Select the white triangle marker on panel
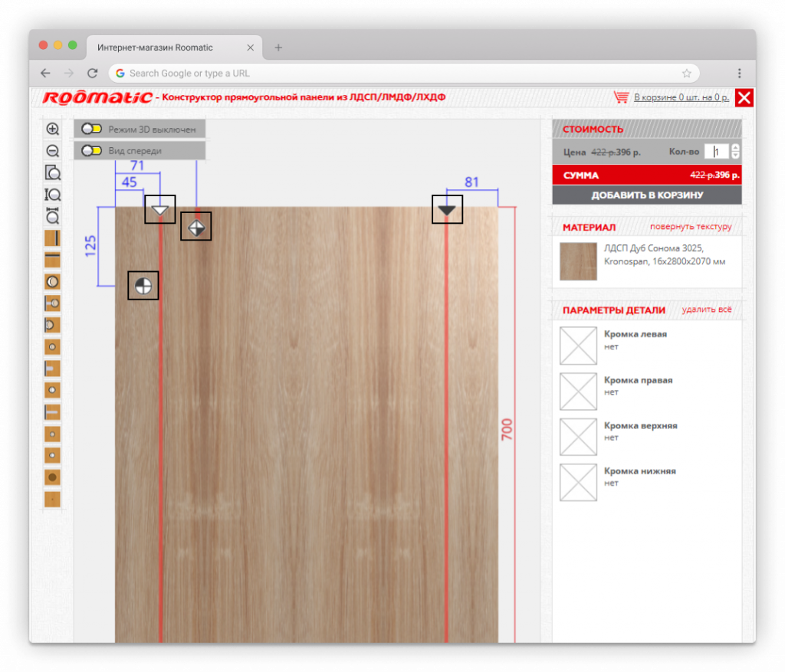The image size is (785, 672). [x=160, y=209]
